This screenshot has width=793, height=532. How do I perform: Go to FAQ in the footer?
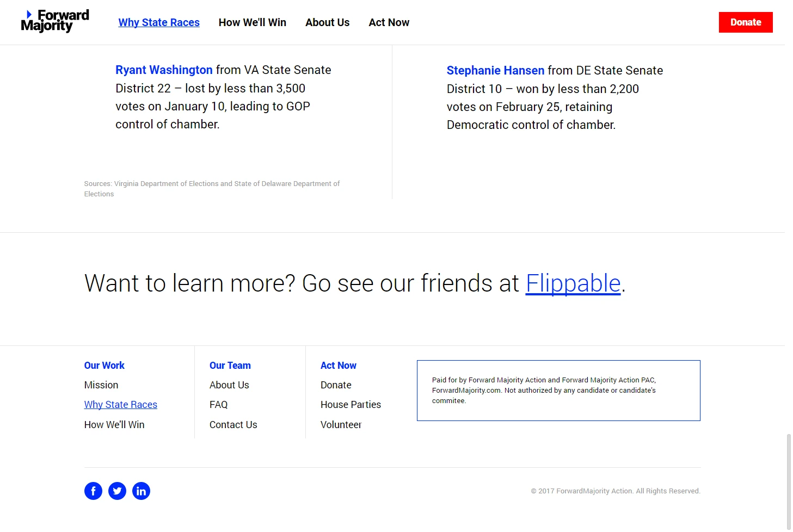pos(219,405)
